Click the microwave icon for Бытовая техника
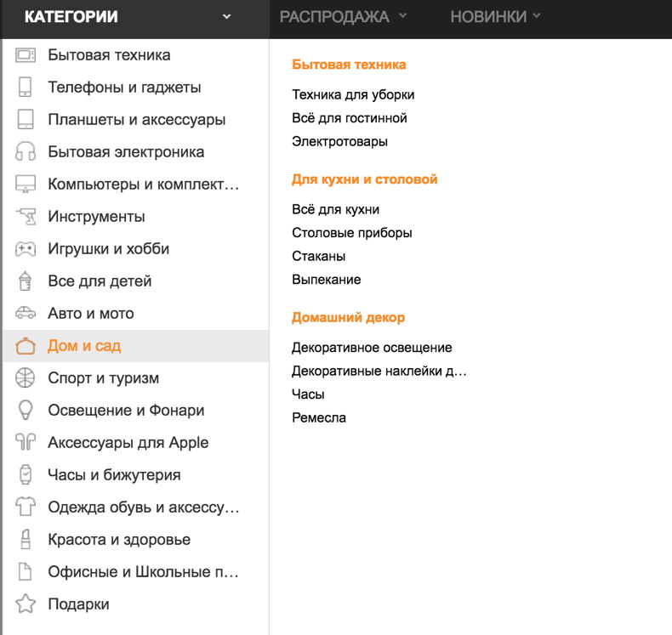This screenshot has width=672, height=635. 26,55
